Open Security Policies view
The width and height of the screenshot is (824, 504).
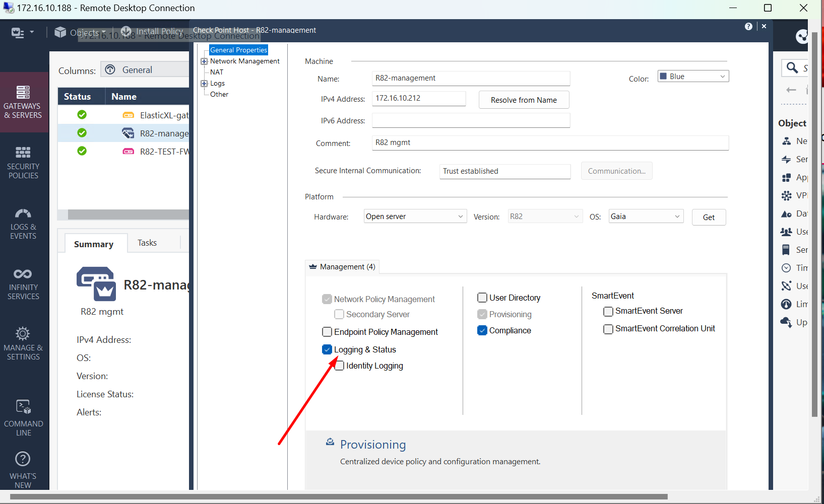pos(23,163)
